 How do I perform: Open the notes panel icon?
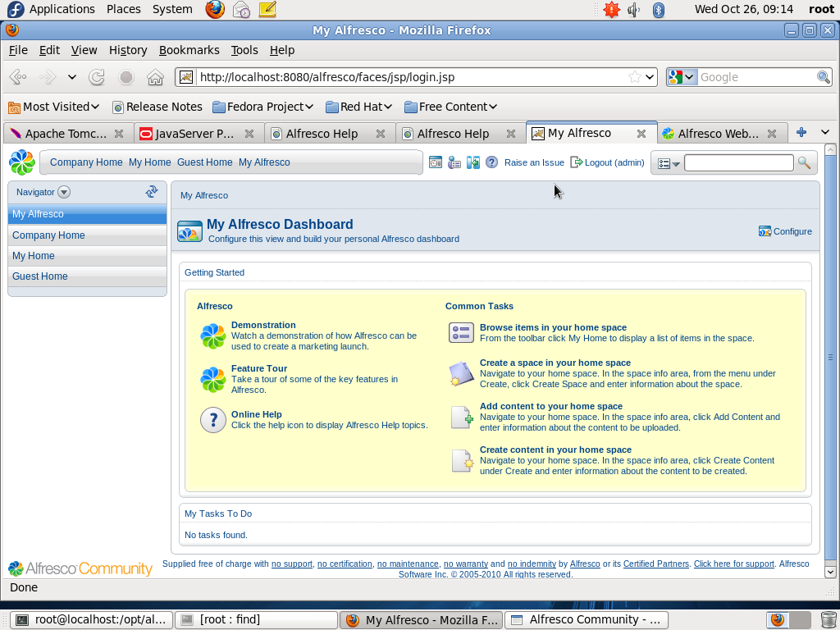(x=267, y=9)
